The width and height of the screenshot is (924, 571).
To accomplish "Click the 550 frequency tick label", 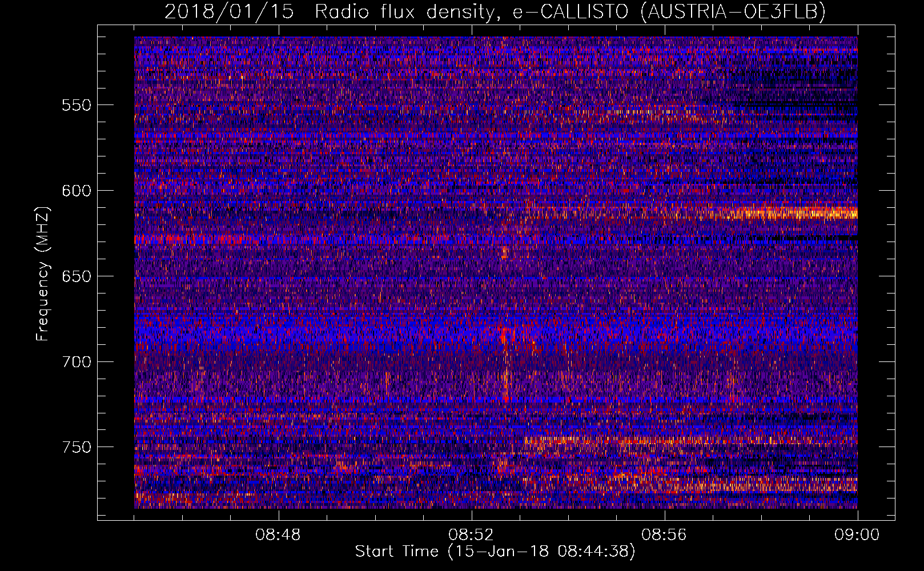I will pos(77,106).
